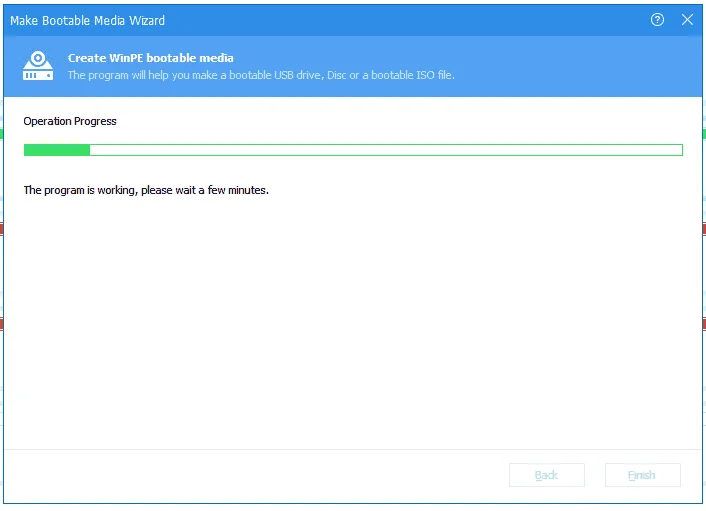Image resolution: width=706 pixels, height=511 pixels.
Task: Click the 'Create WinPE bootable media' heading
Action: pyautogui.click(x=150, y=58)
